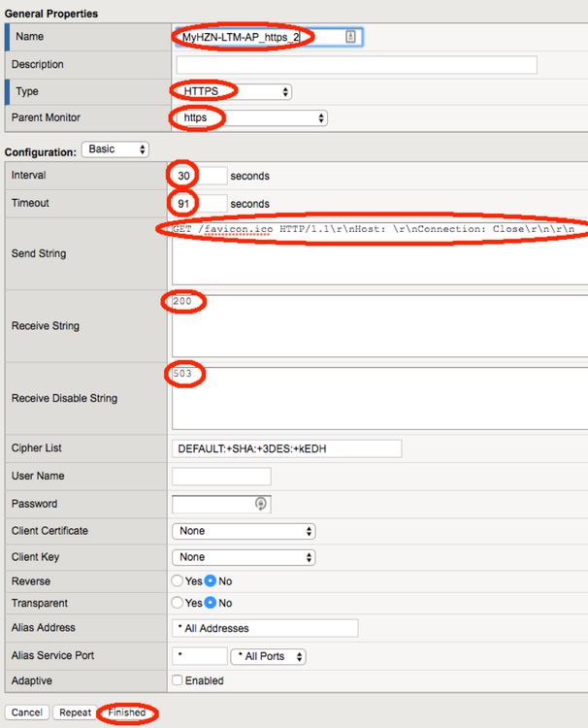Image resolution: width=588 pixels, height=728 pixels.
Task: Click the Password field
Action: tap(221, 504)
